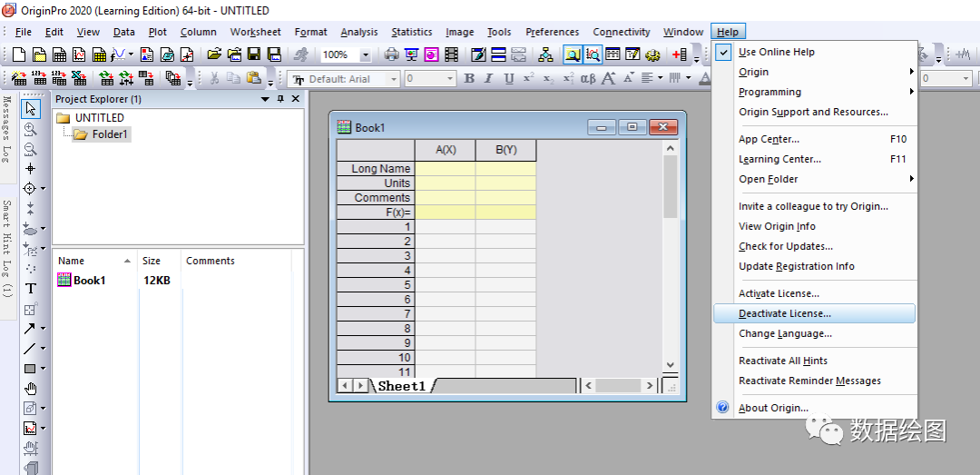Create a new project from the toolbar
Image resolution: width=980 pixels, height=475 pixels.
pyautogui.click(x=19, y=55)
